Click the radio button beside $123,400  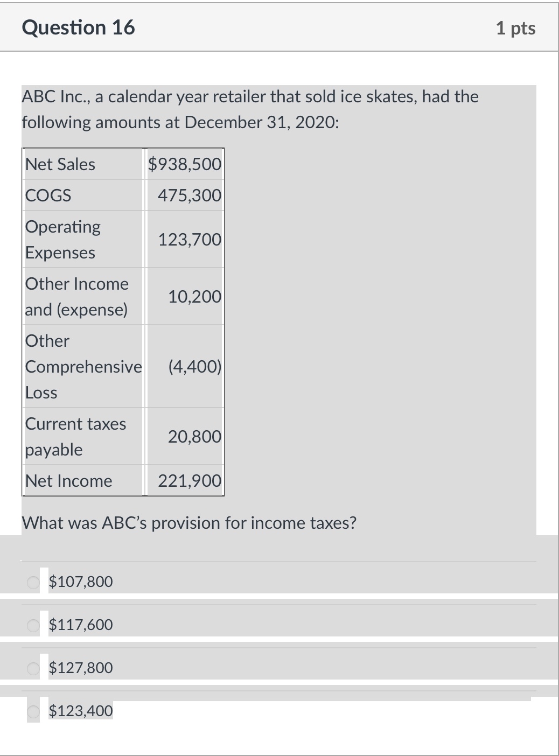point(32,711)
